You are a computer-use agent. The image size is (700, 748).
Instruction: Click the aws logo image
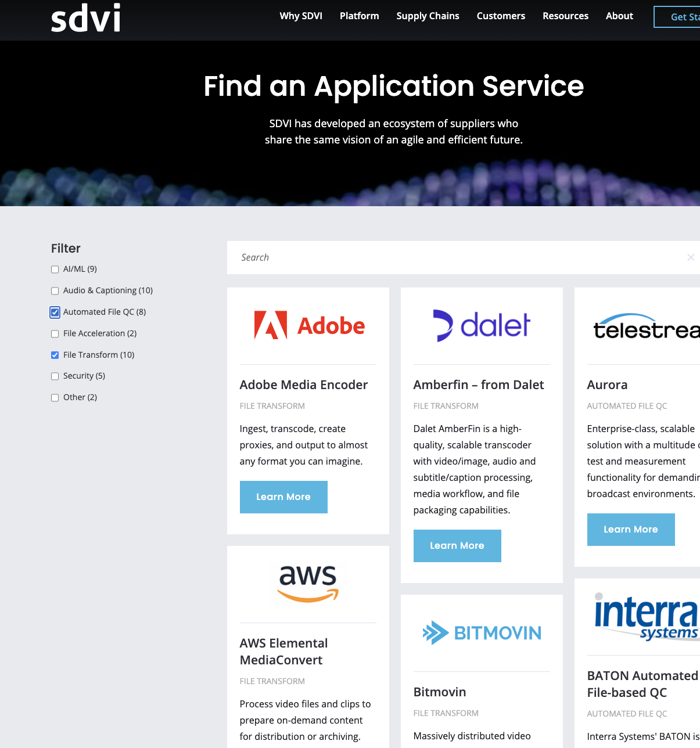tap(308, 584)
